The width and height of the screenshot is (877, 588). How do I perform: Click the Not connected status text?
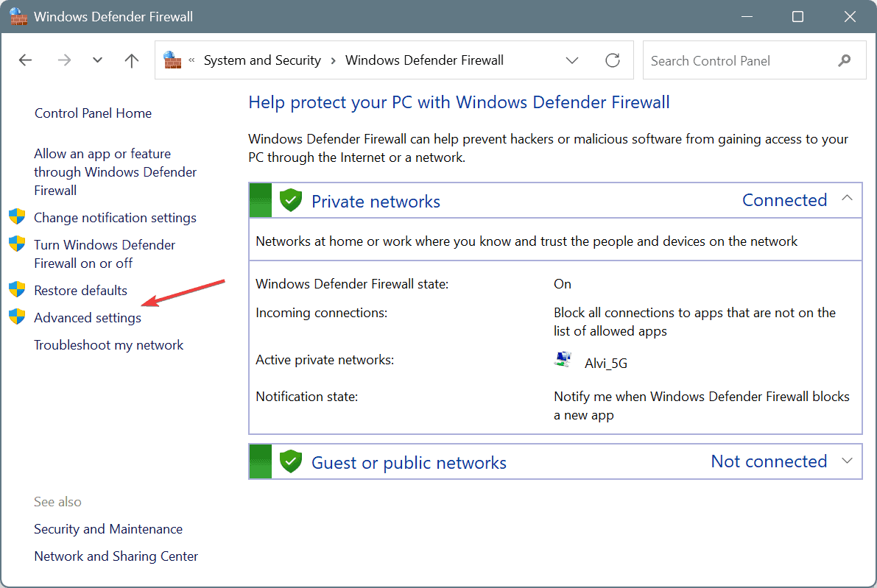769,461
